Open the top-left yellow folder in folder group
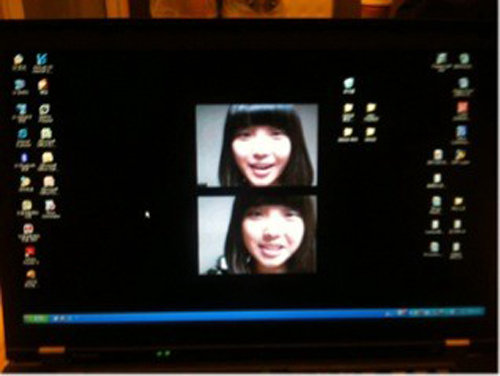Viewport: 500px width, 376px height. click(348, 109)
